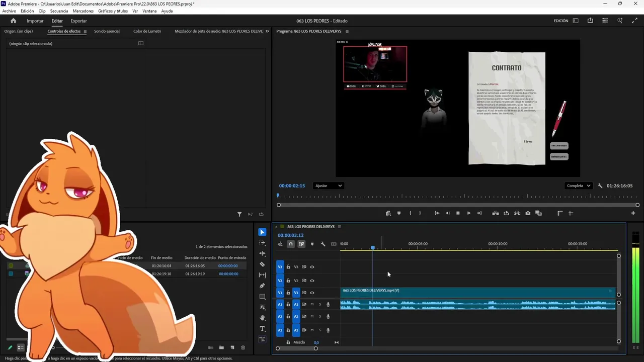Select the Slip tool

(x=262, y=275)
